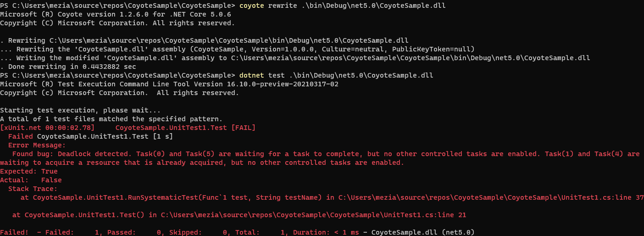Open the UnitTest1.cs:line 21 path
The width and height of the screenshot is (644, 236).
(x=313, y=215)
